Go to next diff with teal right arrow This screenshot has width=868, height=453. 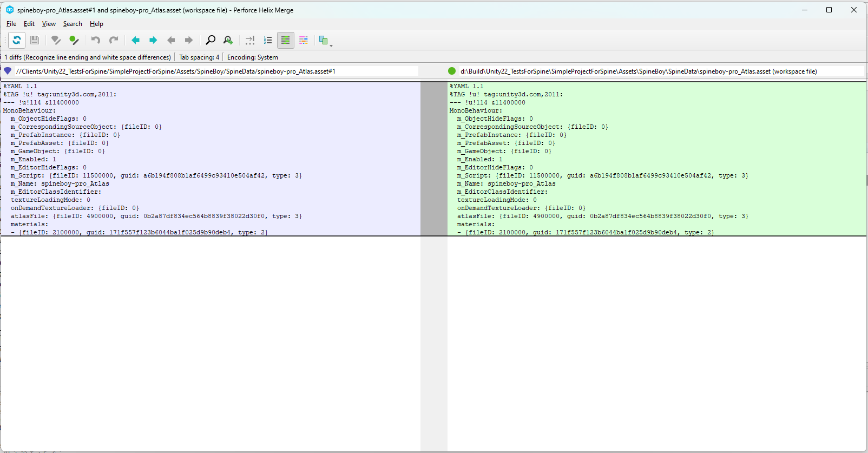pyautogui.click(x=153, y=40)
